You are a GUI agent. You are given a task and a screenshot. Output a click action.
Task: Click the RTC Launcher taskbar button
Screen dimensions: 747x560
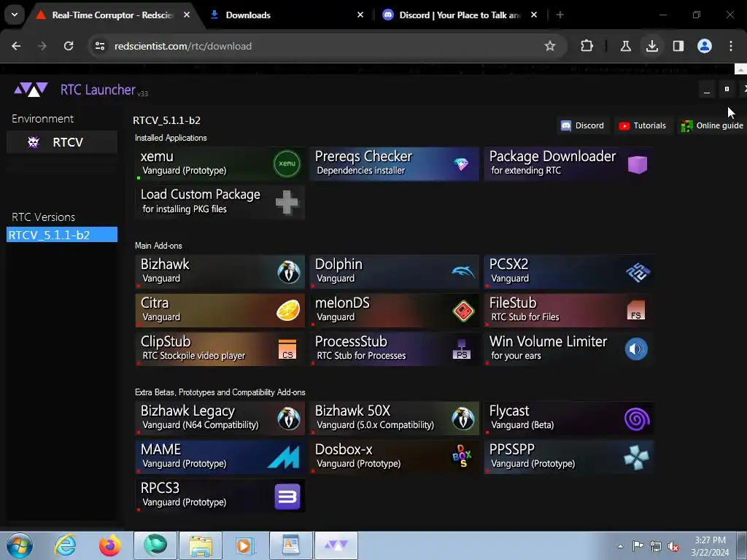click(336, 545)
